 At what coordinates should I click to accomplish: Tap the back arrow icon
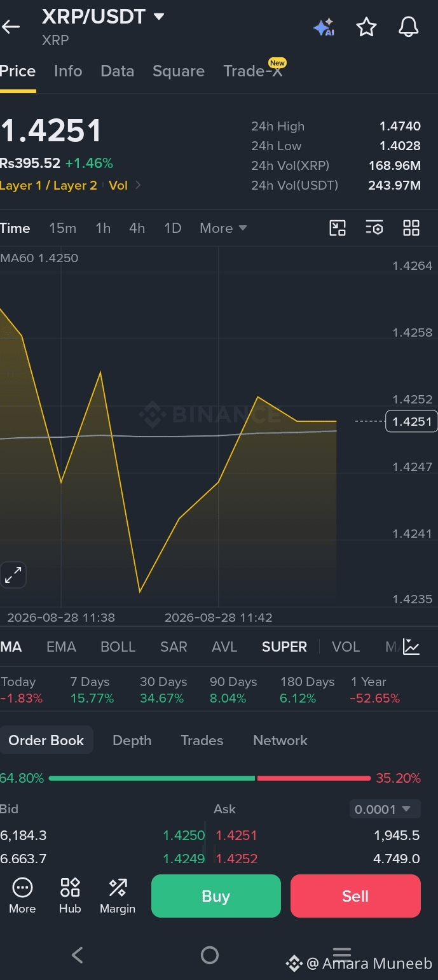point(11,27)
